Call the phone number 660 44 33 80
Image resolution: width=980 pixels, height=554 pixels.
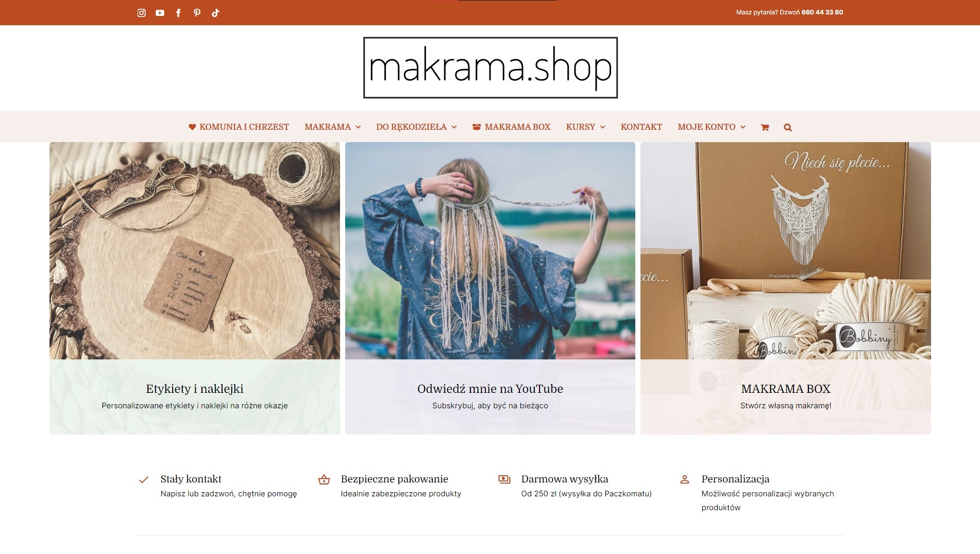[x=822, y=12]
